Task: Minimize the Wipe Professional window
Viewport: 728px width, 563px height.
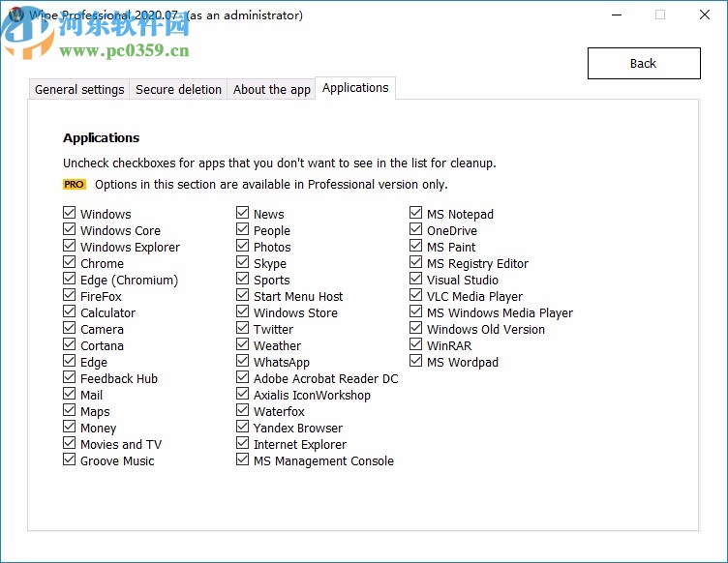Action: (617, 15)
